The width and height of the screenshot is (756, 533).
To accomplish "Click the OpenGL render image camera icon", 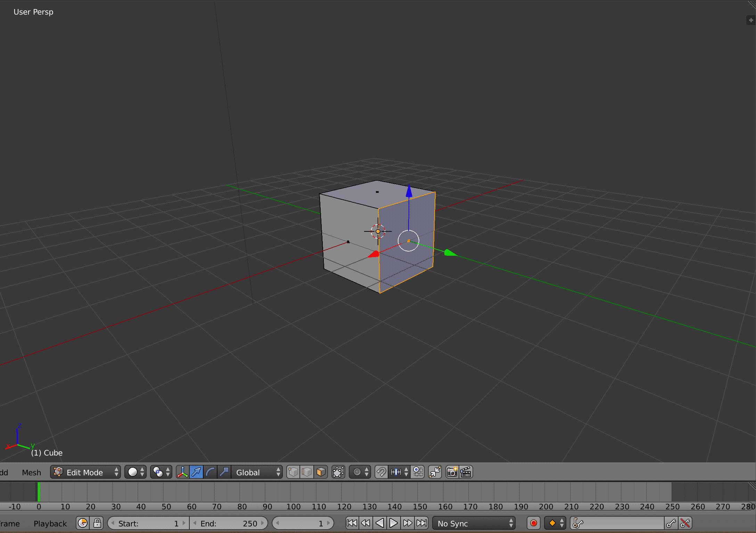I will coord(452,472).
